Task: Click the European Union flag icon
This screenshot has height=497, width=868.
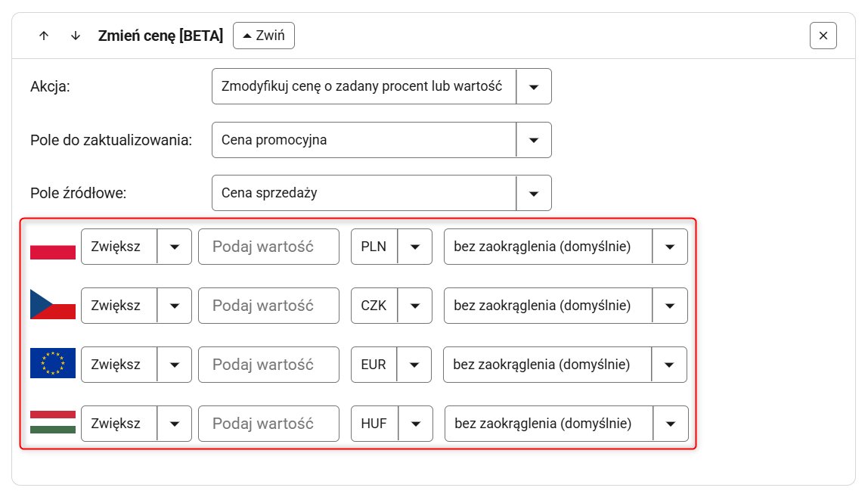Action: point(53,364)
